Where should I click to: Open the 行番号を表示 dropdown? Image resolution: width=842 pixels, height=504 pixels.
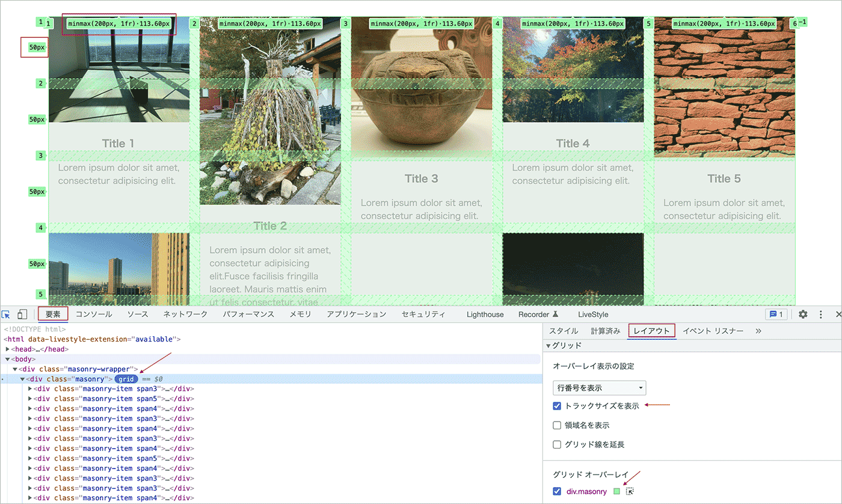coord(599,388)
